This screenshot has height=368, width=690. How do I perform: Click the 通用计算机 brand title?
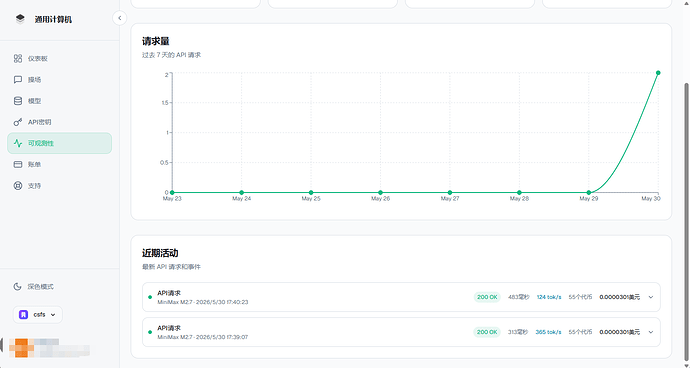click(53, 19)
